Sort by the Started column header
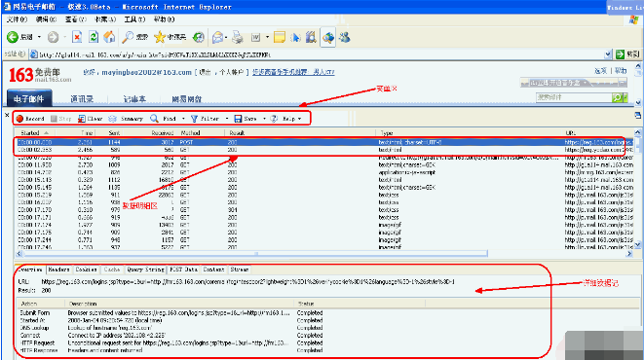This screenshot has height=360, width=644. 34,133
